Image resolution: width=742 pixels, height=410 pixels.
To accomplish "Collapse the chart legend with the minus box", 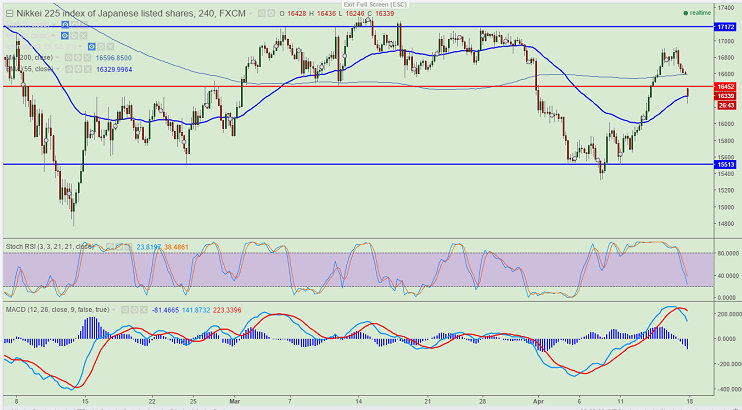I will [9, 14].
